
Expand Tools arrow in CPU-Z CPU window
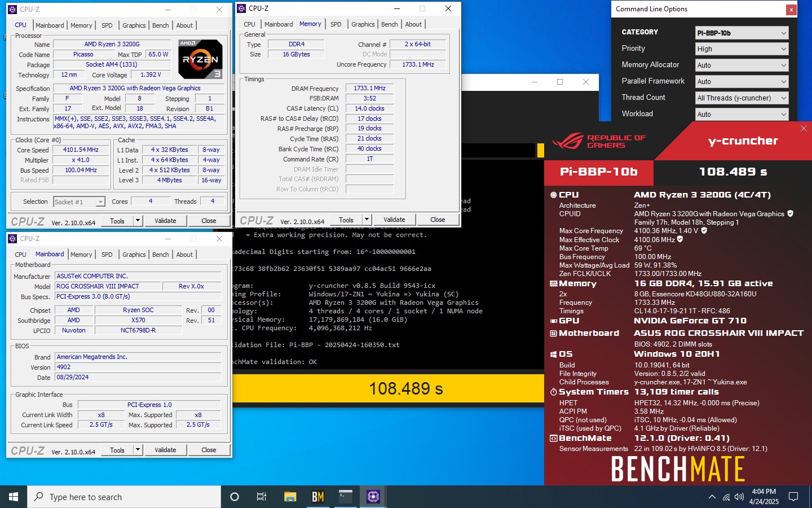[x=138, y=221]
